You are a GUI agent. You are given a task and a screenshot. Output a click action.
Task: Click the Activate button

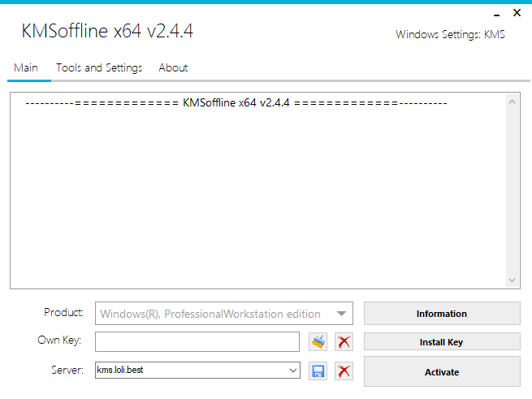point(442,371)
